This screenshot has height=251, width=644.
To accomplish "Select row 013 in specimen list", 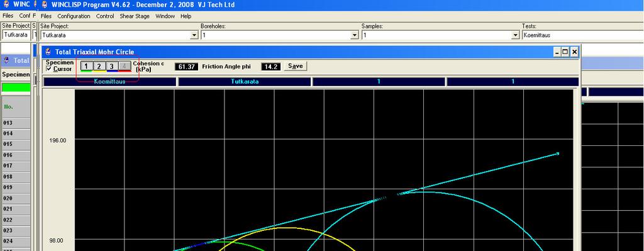I will (16, 123).
